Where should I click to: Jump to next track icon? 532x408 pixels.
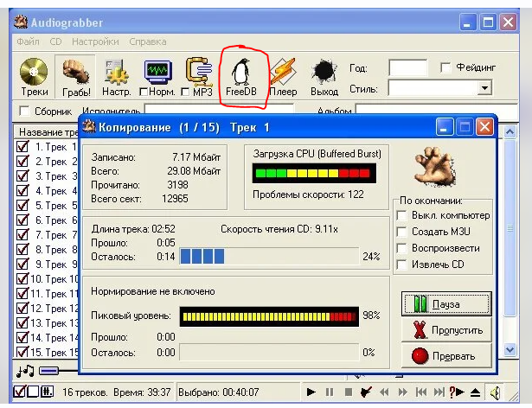(x=439, y=392)
